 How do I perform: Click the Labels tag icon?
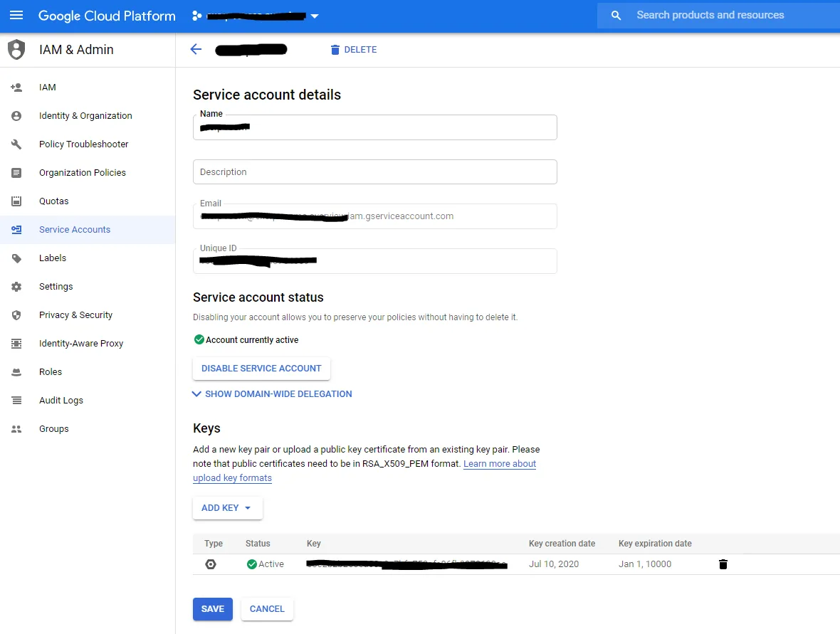coord(16,258)
